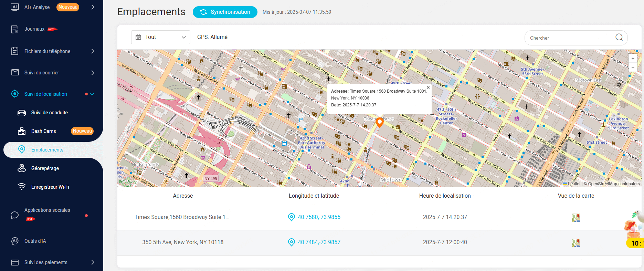This screenshot has width=644, height=271.
Task: Click the Suivi des paiements card icon
Action: pyautogui.click(x=15, y=262)
